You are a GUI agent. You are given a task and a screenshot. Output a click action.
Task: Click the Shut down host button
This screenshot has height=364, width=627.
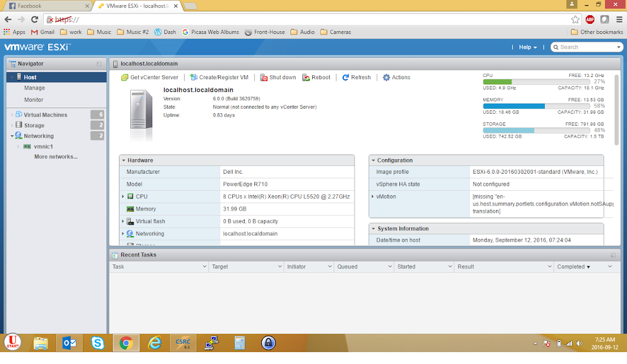pyautogui.click(x=278, y=78)
